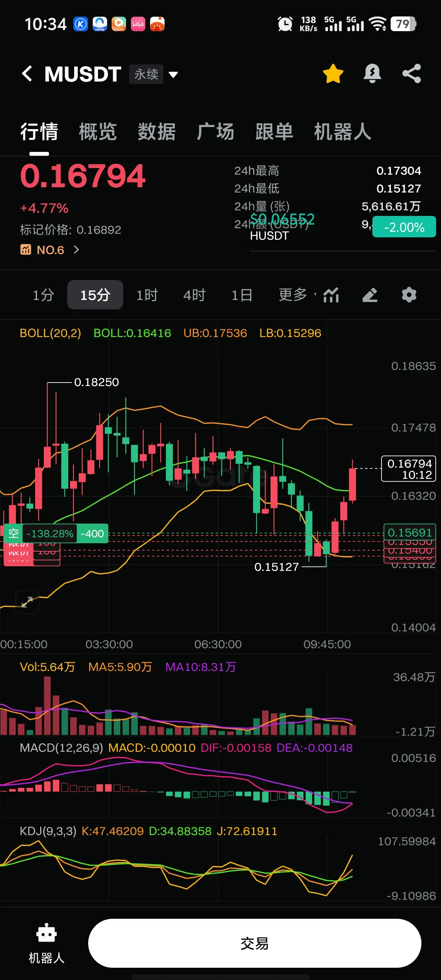Image resolution: width=441 pixels, height=980 pixels.
Task: Toggle the favorite star icon
Action: (x=333, y=73)
